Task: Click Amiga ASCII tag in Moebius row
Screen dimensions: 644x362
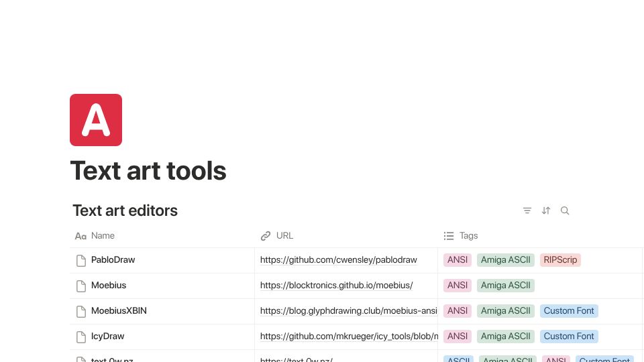Action: click(506, 286)
